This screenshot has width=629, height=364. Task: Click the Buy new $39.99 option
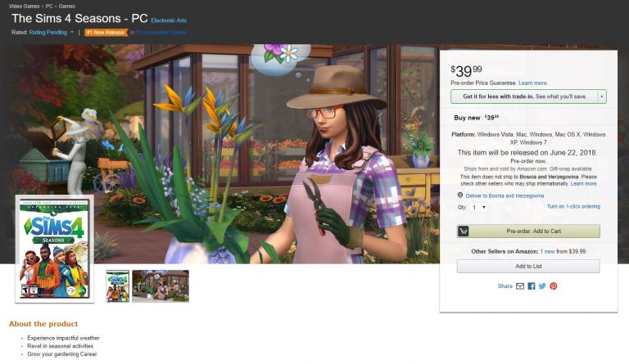[476, 118]
